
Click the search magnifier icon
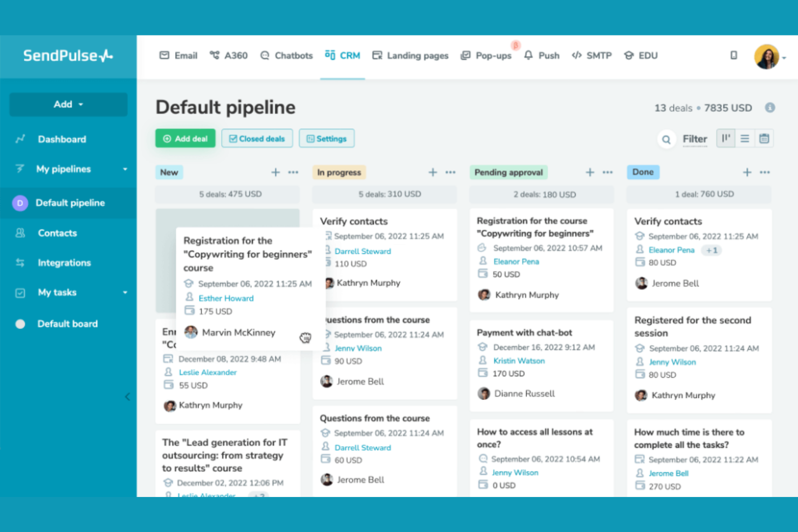[666, 140]
